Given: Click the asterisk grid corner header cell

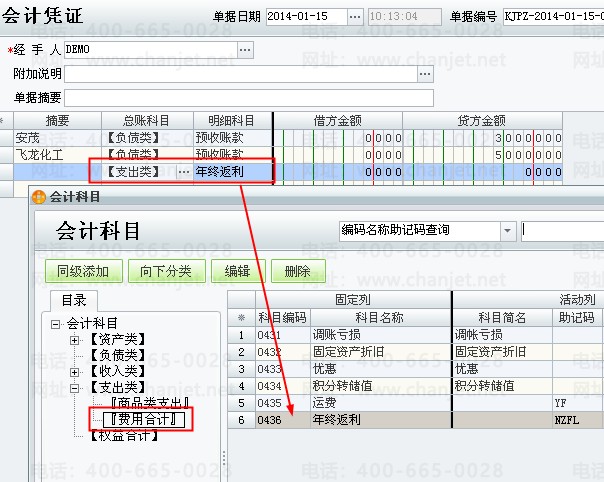Looking at the screenshot, I should (x=241, y=318).
